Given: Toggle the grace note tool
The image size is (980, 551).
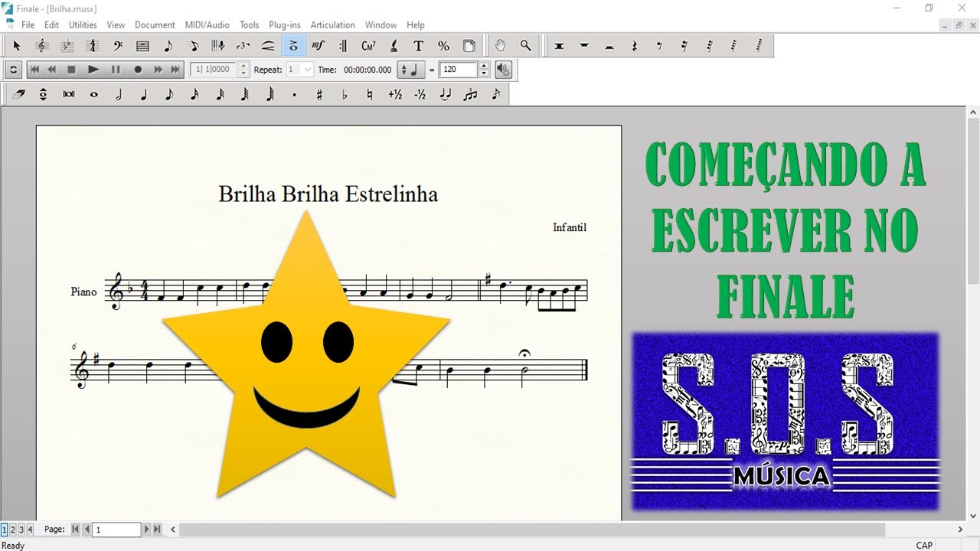Looking at the screenshot, I should pos(495,95).
